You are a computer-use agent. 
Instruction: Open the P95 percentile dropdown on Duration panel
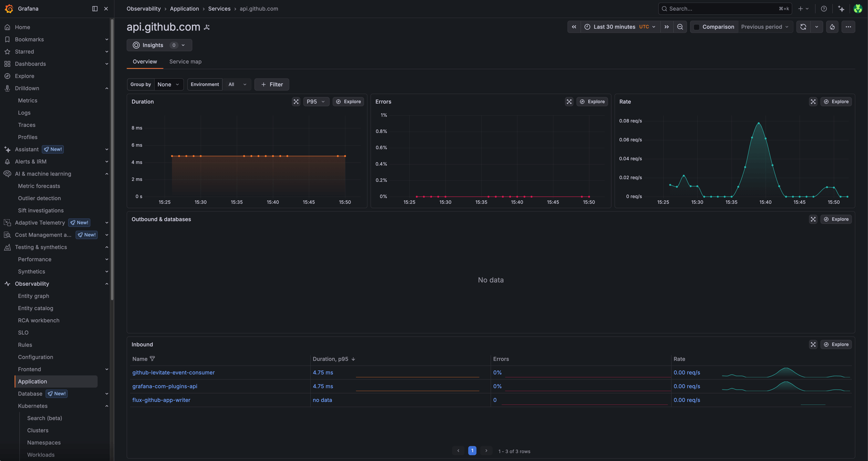(x=316, y=102)
